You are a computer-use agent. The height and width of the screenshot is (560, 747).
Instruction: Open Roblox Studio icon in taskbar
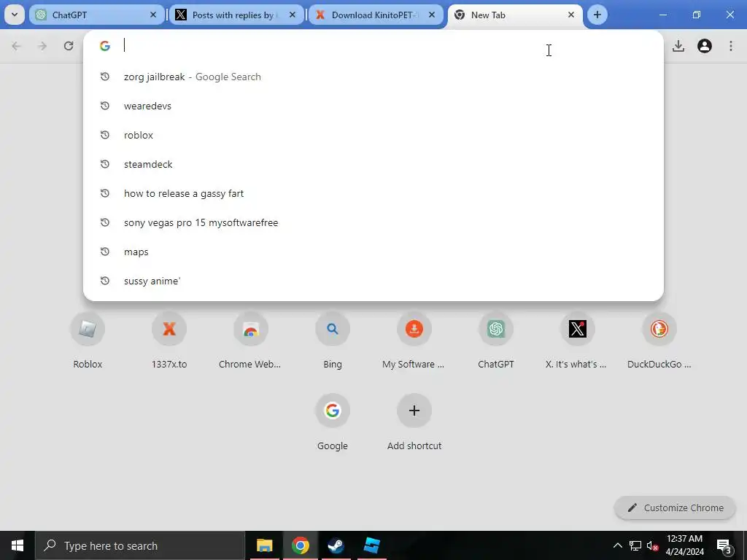click(371, 545)
